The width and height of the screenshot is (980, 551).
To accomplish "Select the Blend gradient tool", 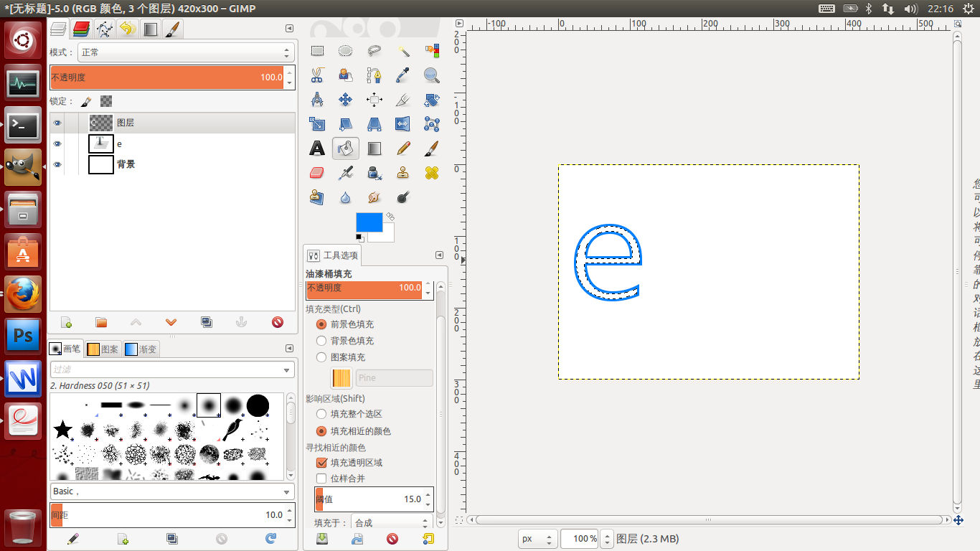I will pos(374,149).
